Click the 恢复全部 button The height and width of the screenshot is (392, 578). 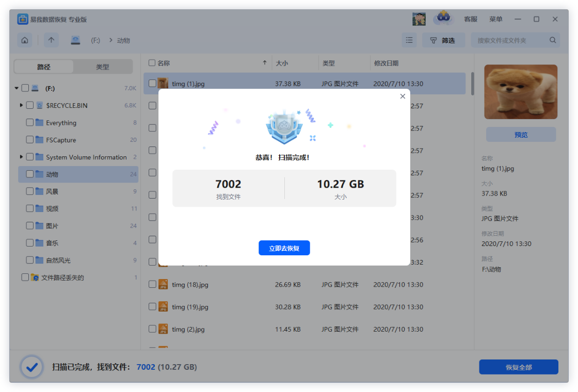519,367
